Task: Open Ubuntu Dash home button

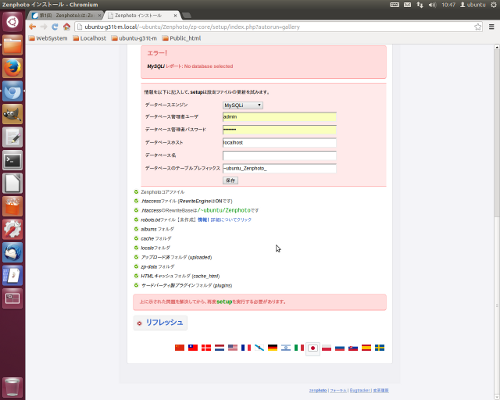Action: [13, 22]
